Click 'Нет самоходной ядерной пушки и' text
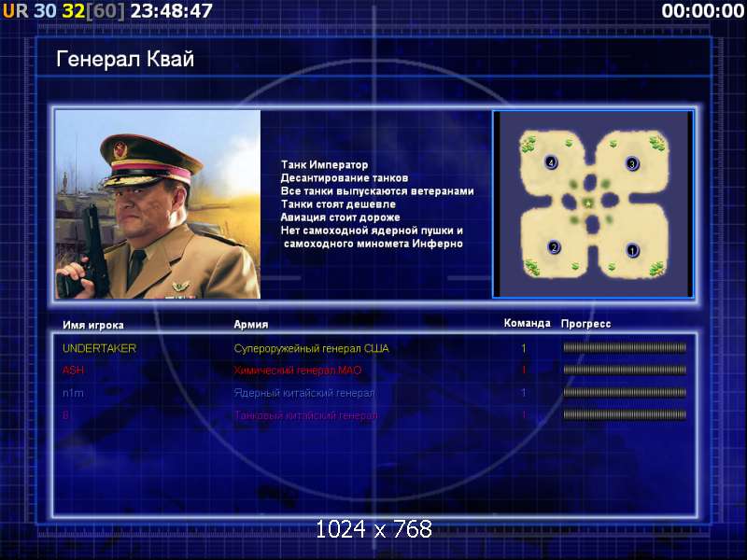 pos(372,231)
